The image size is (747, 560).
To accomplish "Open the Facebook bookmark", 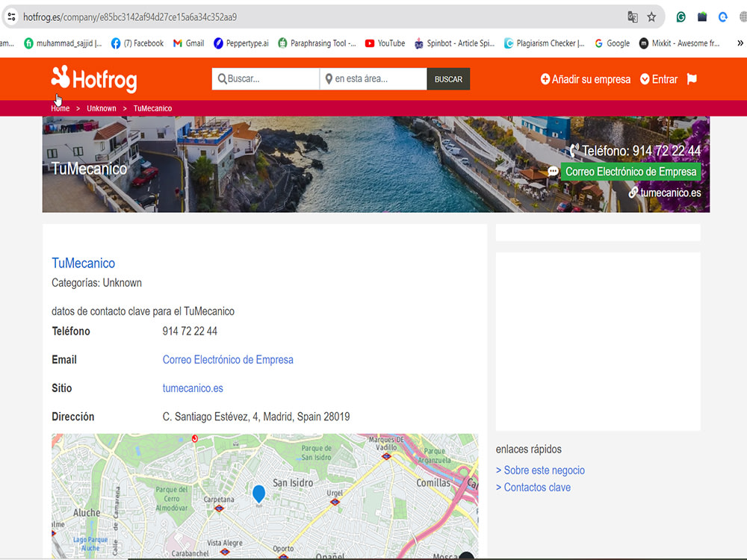I will pos(137,43).
